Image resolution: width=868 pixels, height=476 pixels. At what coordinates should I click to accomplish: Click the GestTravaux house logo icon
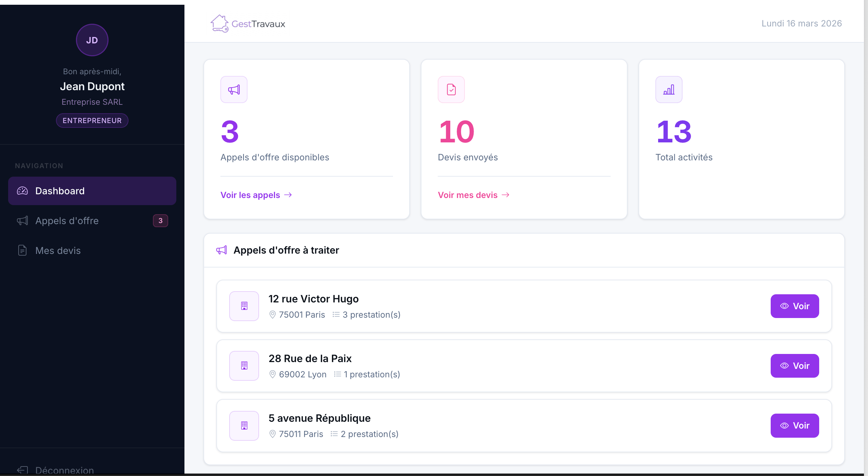[219, 24]
